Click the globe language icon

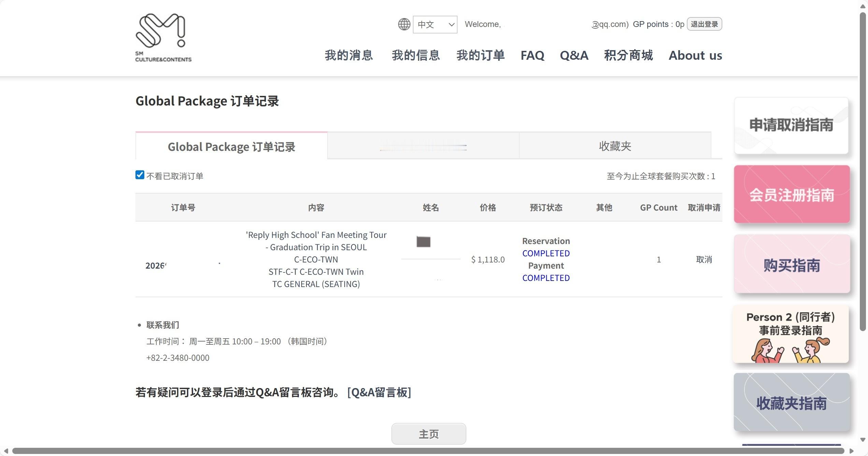click(x=404, y=24)
